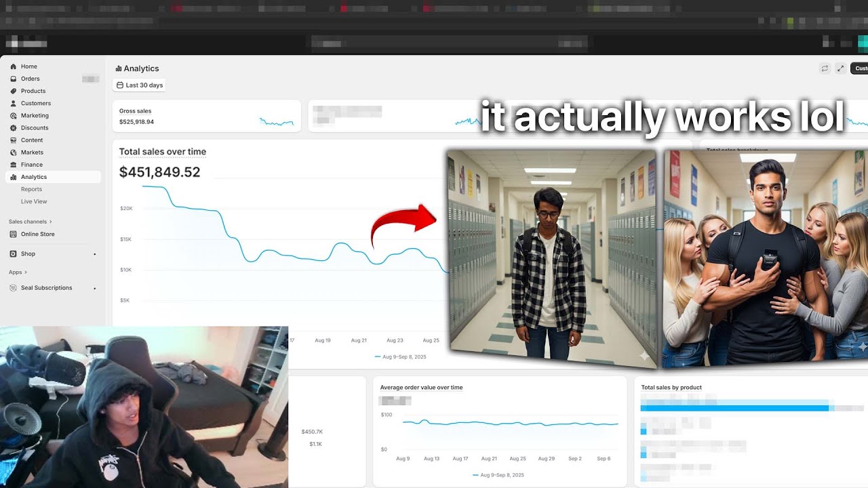Click the Gross sales sparkline
This screenshot has width=868, height=488.
[277, 122]
